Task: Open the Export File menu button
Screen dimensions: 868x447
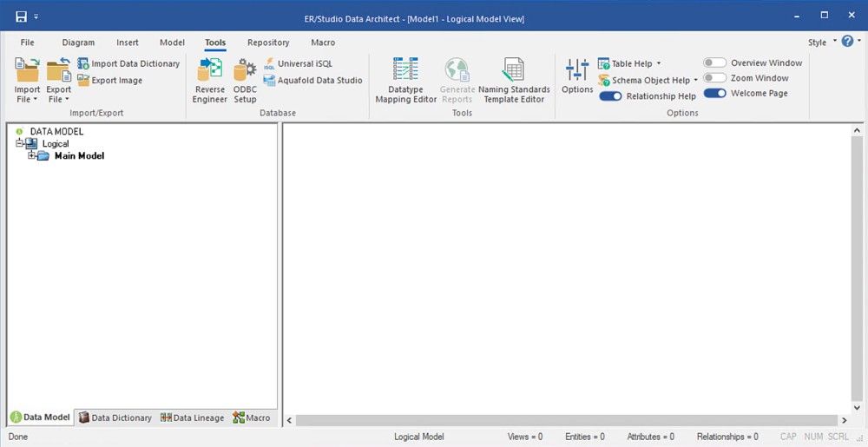Action: [x=59, y=80]
